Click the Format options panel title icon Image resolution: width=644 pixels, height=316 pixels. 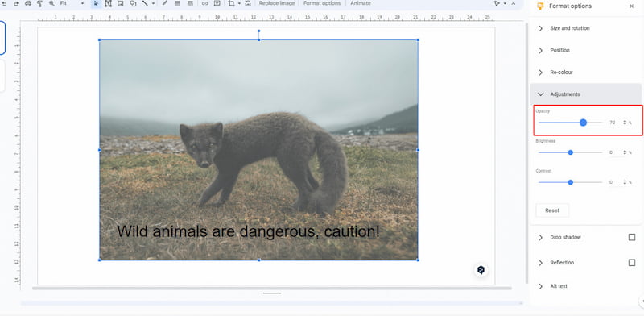(540, 6)
